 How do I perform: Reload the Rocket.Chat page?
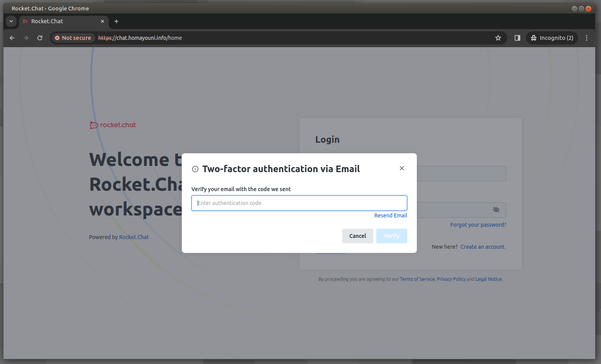pos(40,38)
